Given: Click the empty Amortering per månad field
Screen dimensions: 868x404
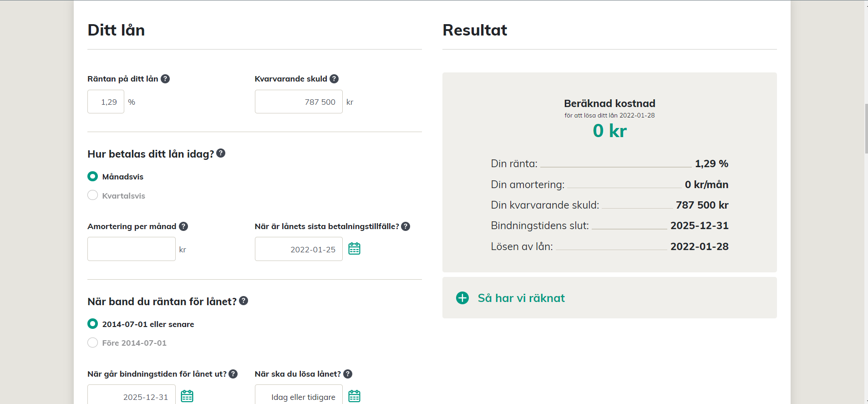Looking at the screenshot, I should click(x=132, y=249).
